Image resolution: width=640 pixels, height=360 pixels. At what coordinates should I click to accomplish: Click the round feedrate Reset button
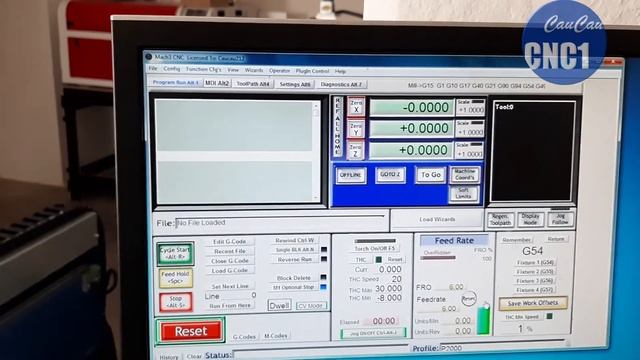[469, 299]
